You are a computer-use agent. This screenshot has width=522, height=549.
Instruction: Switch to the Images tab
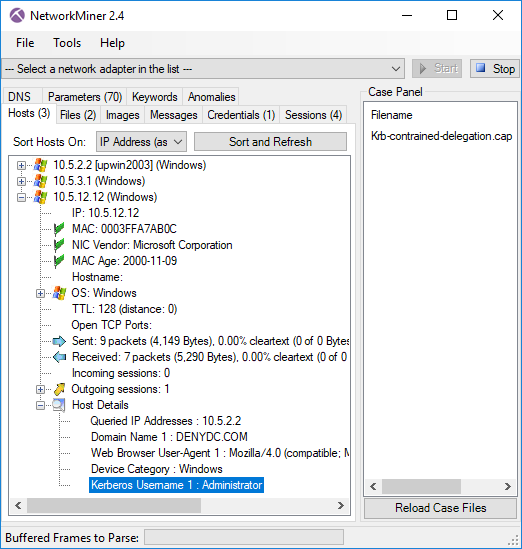click(123, 115)
